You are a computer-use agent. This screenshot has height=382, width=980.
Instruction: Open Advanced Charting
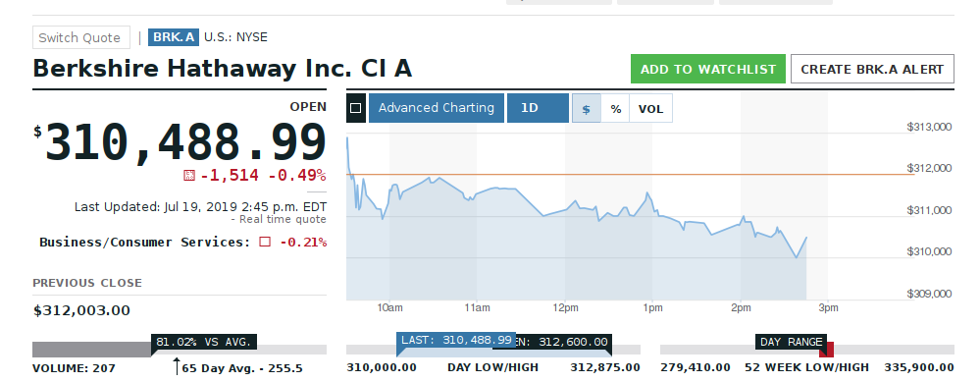click(x=437, y=108)
